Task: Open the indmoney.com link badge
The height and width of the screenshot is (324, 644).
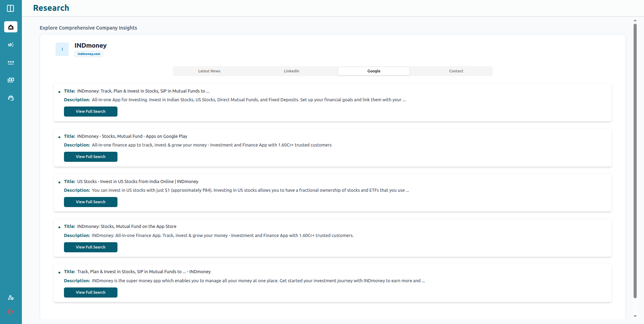Action: pyautogui.click(x=89, y=54)
